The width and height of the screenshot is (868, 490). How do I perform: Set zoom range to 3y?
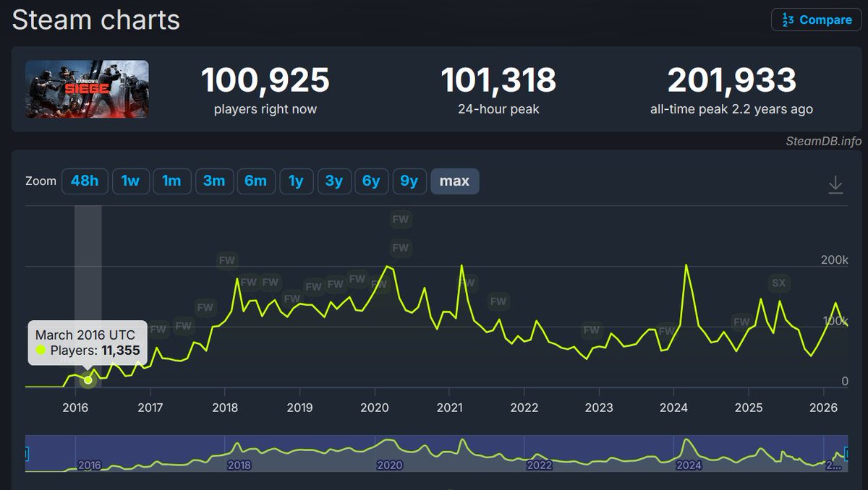pos(334,181)
